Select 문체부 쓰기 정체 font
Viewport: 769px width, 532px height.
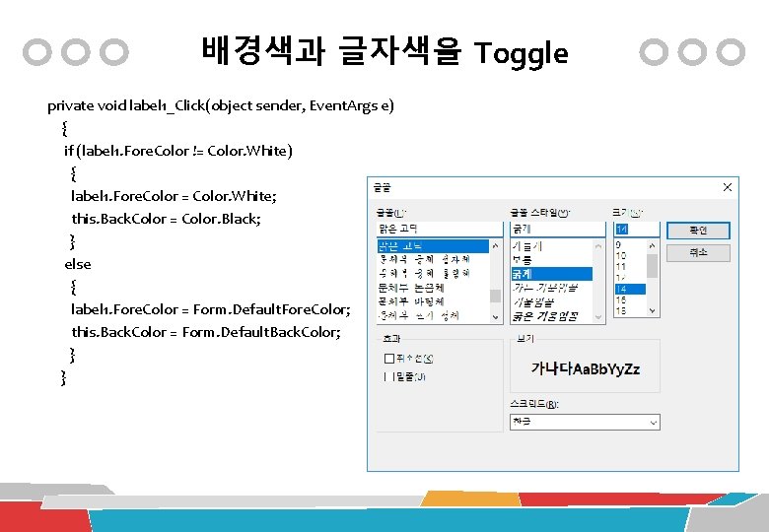433,315
